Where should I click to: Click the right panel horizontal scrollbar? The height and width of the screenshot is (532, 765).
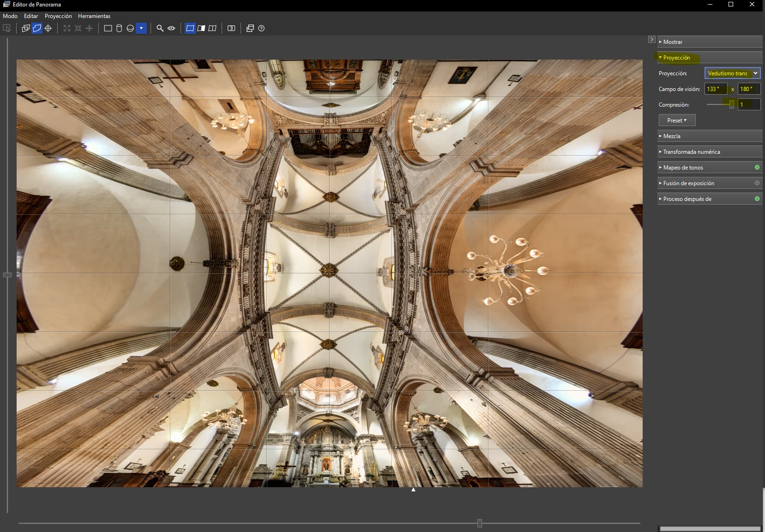[710, 528]
